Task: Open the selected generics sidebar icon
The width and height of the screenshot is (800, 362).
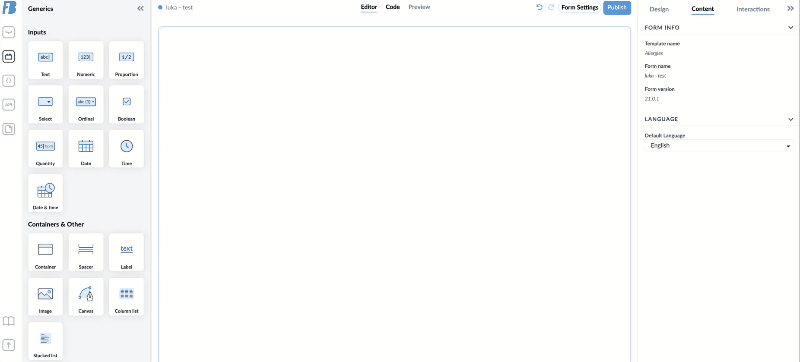Action: click(x=9, y=56)
